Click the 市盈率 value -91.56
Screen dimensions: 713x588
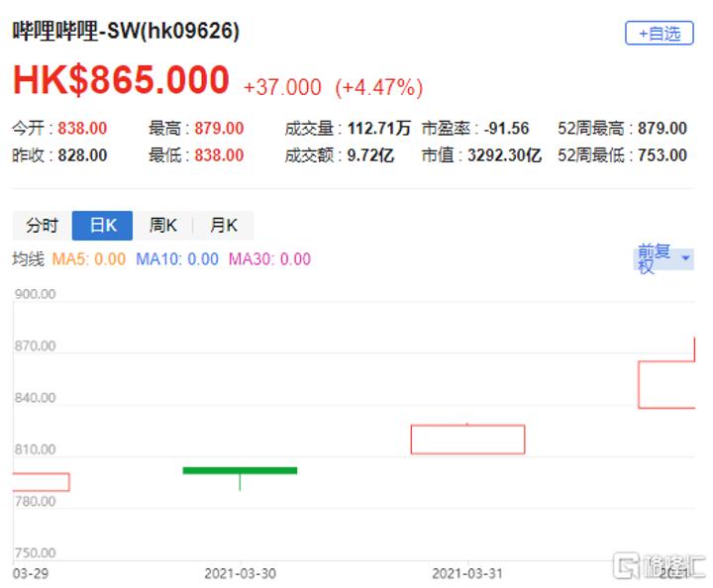pyautogui.click(x=507, y=129)
